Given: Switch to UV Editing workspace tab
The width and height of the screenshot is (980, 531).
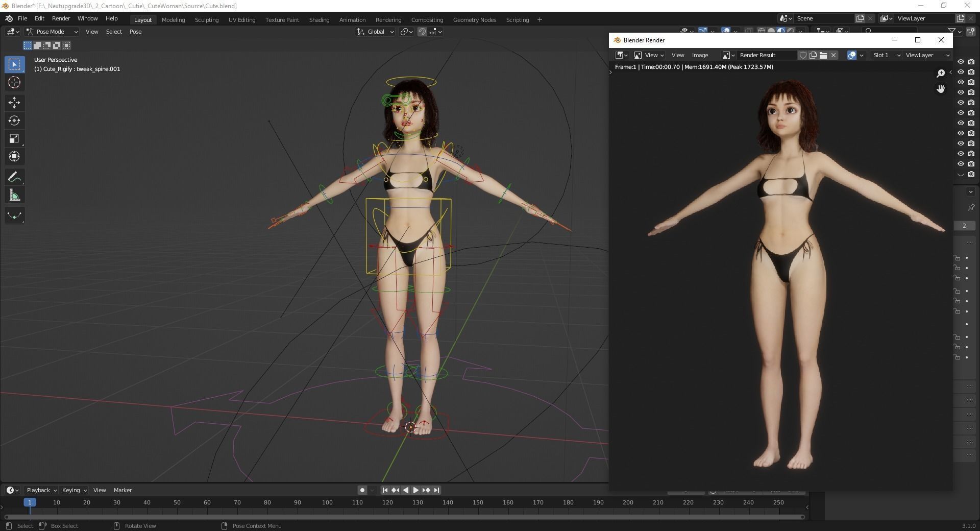Looking at the screenshot, I should (x=242, y=20).
